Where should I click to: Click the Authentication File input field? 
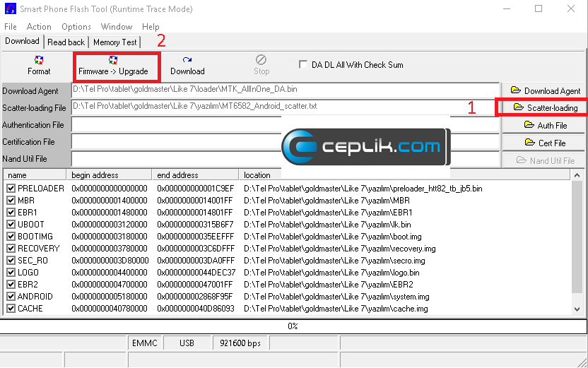pos(177,125)
